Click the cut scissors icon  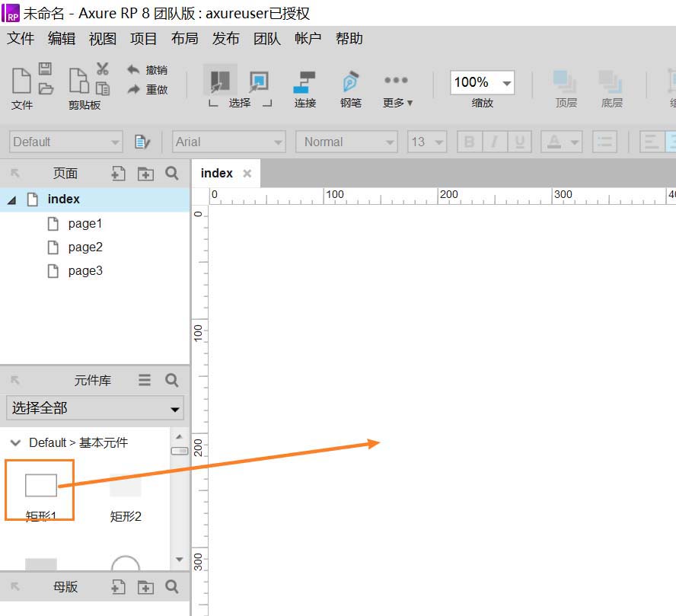click(103, 69)
